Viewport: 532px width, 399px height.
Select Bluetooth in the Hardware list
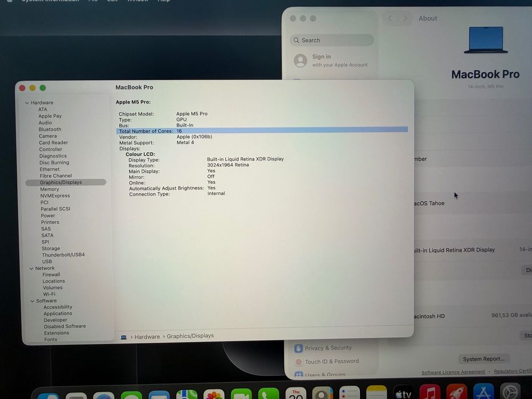point(50,129)
